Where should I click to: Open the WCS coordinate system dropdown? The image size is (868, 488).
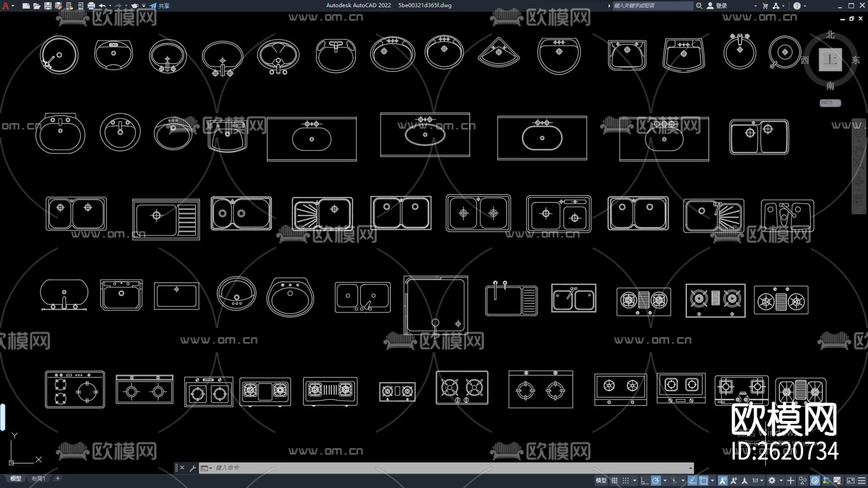tap(830, 103)
